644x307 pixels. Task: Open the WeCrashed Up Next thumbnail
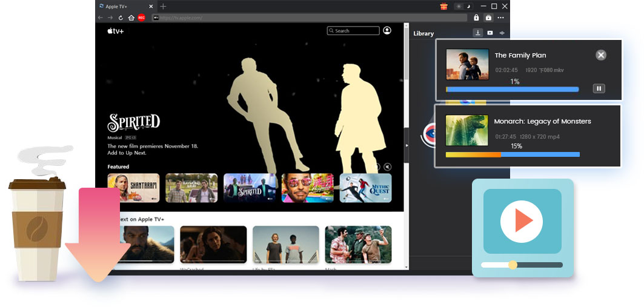click(x=213, y=244)
